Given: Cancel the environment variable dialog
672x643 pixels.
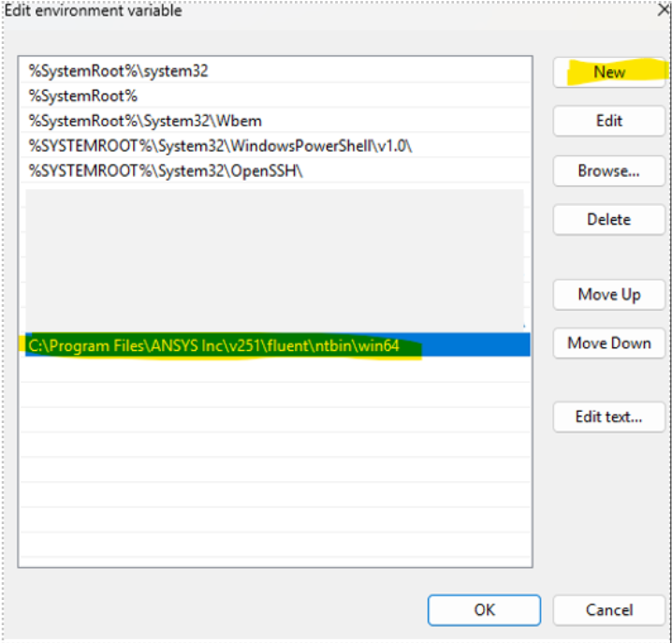Looking at the screenshot, I should 608,609.
